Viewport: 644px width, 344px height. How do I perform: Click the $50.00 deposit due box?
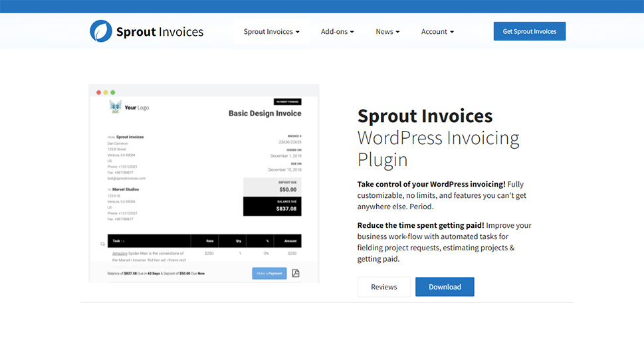(x=272, y=187)
